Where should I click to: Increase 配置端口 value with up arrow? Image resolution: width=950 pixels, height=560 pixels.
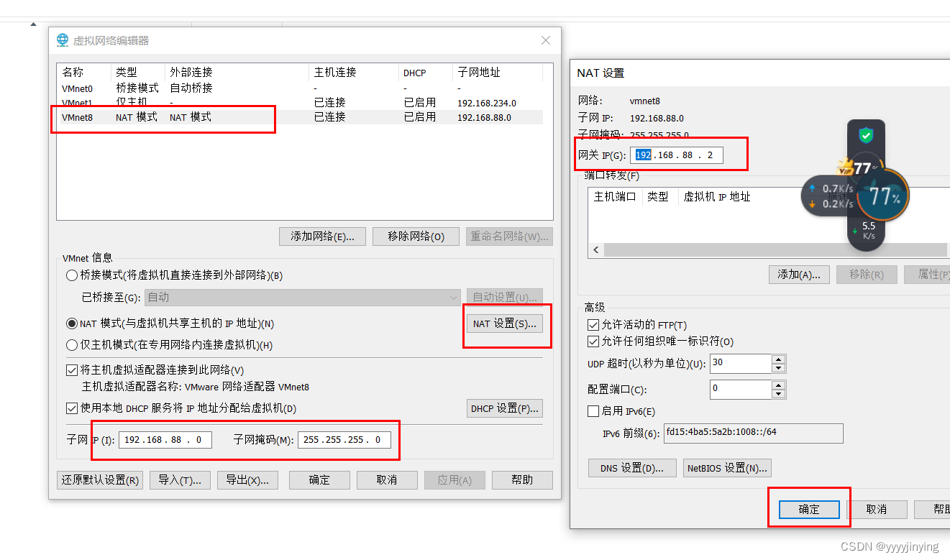point(778,385)
